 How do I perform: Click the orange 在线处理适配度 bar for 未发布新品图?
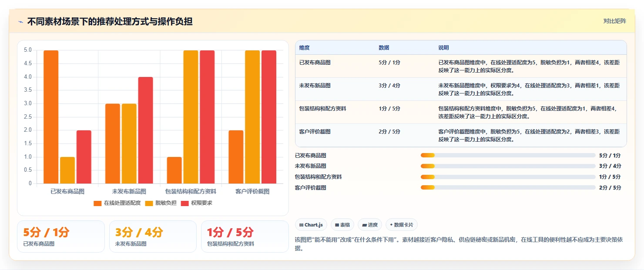pyautogui.click(x=113, y=143)
